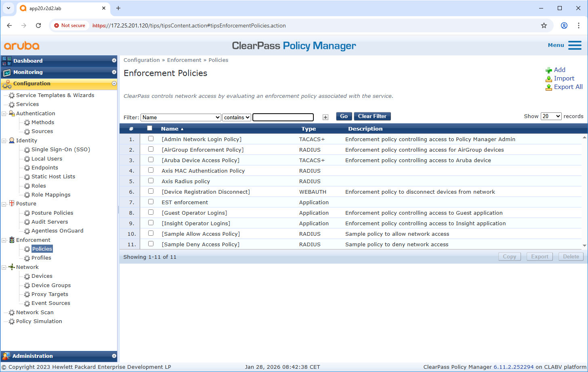Image resolution: width=588 pixels, height=372 pixels.
Task: Open the Show records count dropdown
Action: 551,116
